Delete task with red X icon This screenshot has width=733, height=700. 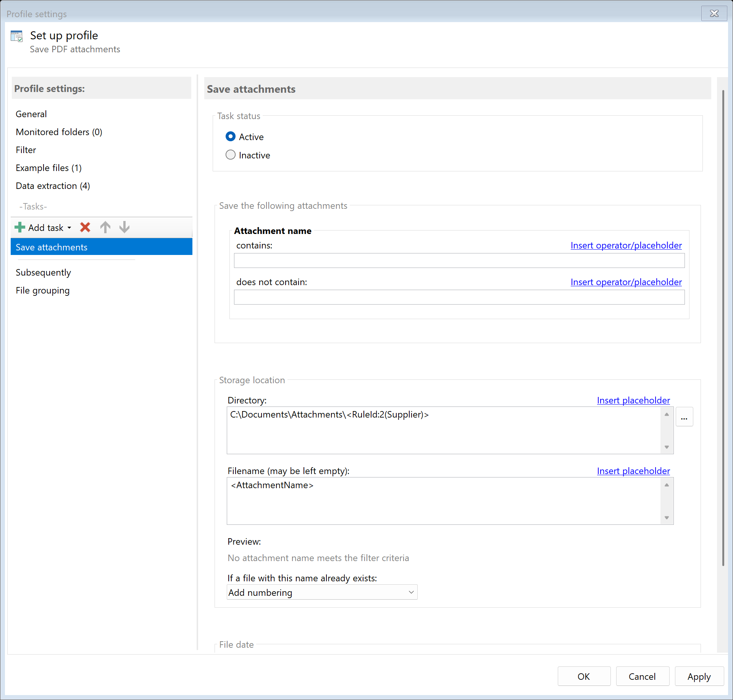pos(85,227)
